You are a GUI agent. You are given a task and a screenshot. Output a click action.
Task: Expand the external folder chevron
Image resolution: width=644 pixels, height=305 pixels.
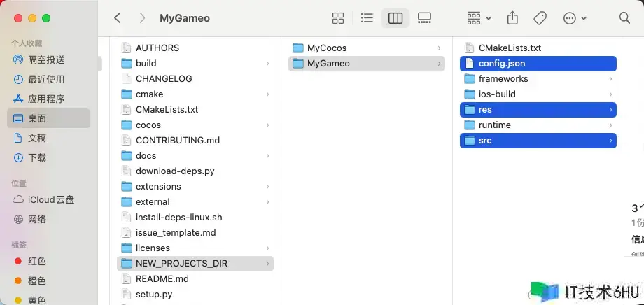[x=268, y=202]
